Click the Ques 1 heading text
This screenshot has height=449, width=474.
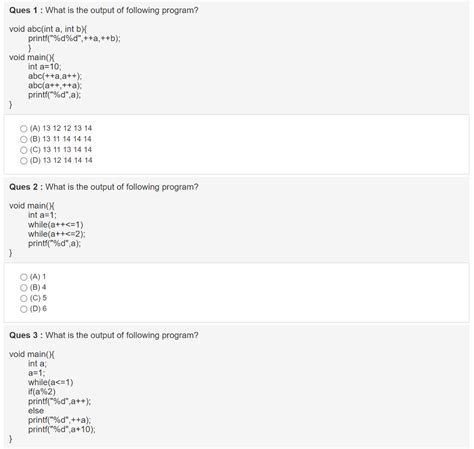point(104,10)
